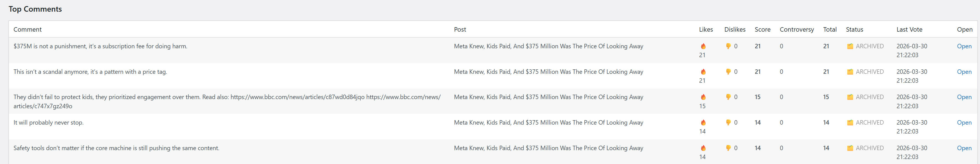Screen dimensions: 980x164
Task: Click the Controversy column header
Action: pyautogui.click(x=797, y=29)
